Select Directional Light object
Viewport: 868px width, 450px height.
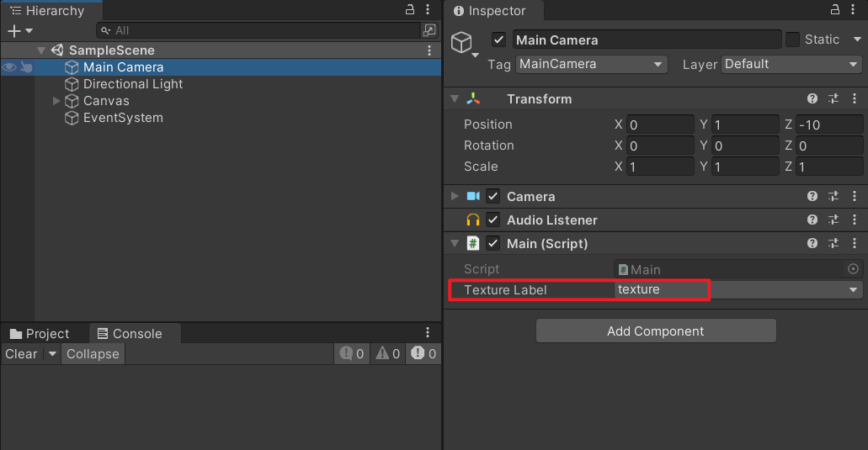click(x=133, y=84)
